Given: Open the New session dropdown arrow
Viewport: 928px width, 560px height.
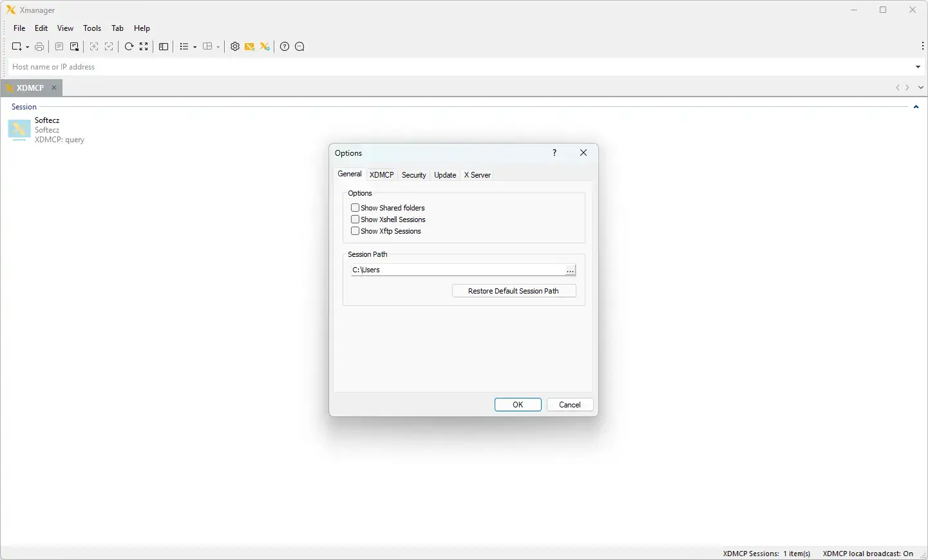Looking at the screenshot, I should 27,47.
